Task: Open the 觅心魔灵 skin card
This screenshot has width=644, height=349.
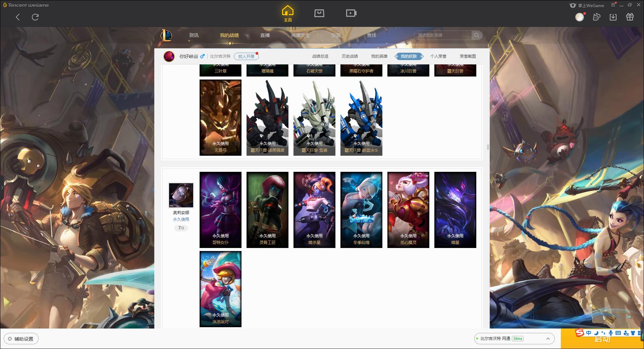Action: (408, 210)
